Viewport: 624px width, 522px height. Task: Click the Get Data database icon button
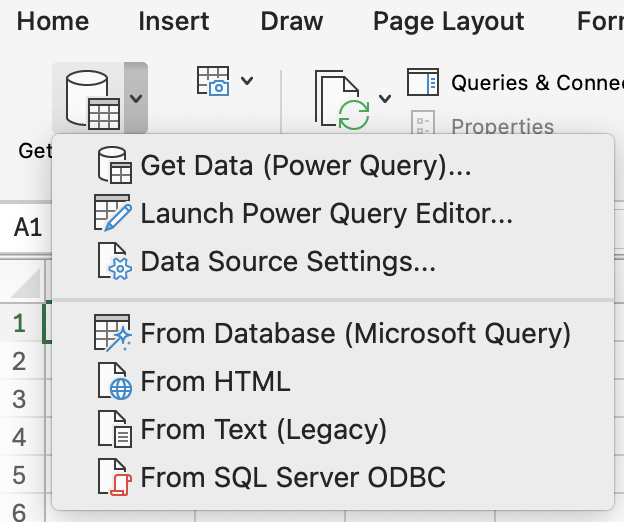click(x=88, y=99)
